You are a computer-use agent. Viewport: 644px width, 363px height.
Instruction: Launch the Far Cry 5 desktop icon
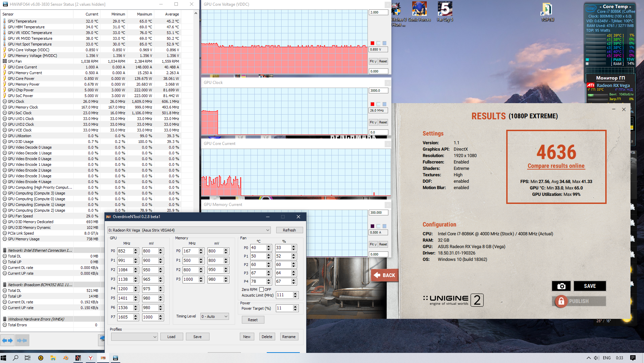click(x=445, y=12)
